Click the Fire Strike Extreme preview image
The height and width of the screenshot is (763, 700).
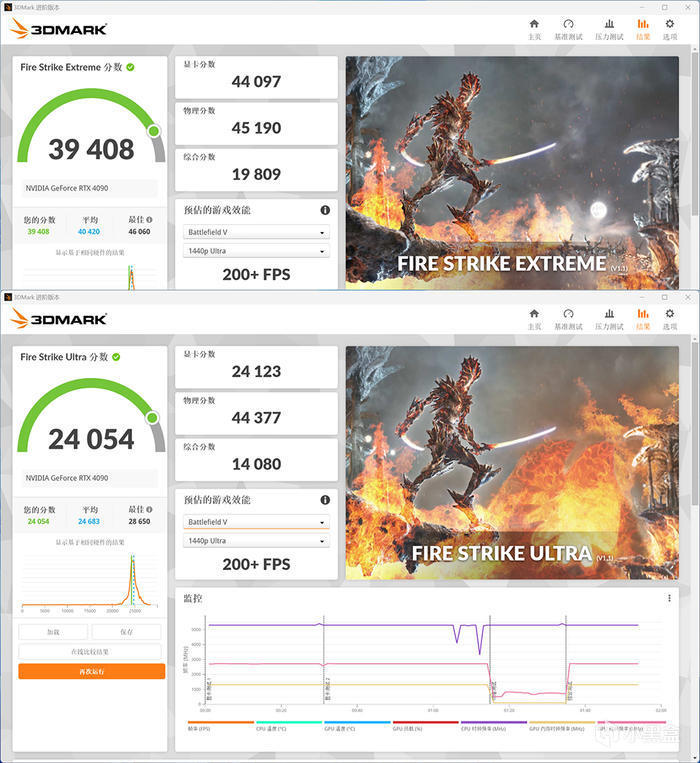point(512,173)
